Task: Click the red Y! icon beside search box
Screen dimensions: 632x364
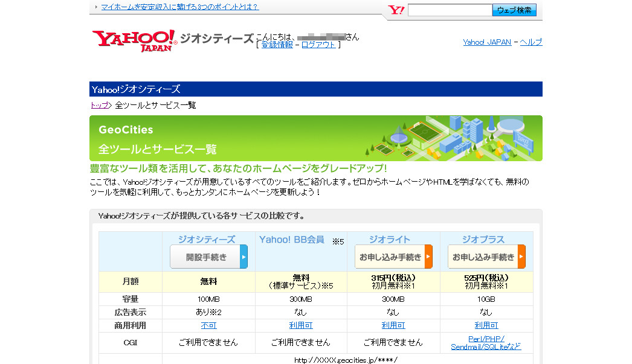Action: 396,10
